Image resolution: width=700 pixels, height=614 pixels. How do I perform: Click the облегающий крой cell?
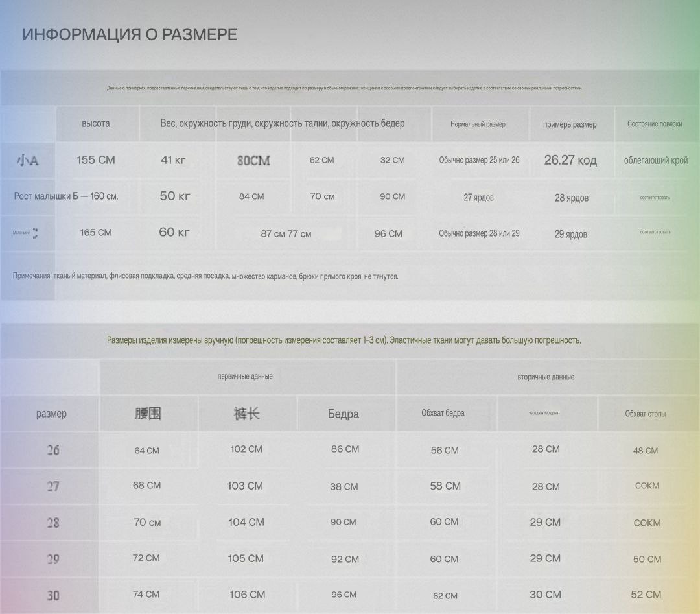[656, 160]
